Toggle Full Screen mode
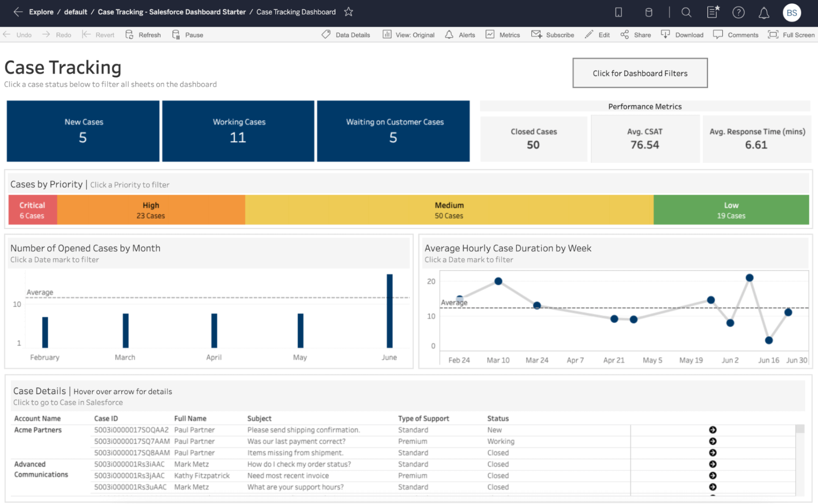This screenshot has height=504, width=818. 791,35
